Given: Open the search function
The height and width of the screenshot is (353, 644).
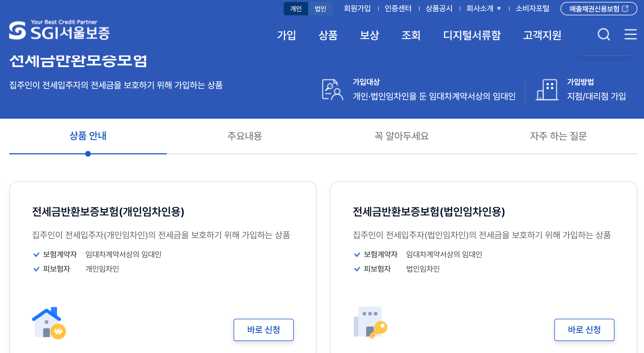Looking at the screenshot, I should [x=603, y=35].
